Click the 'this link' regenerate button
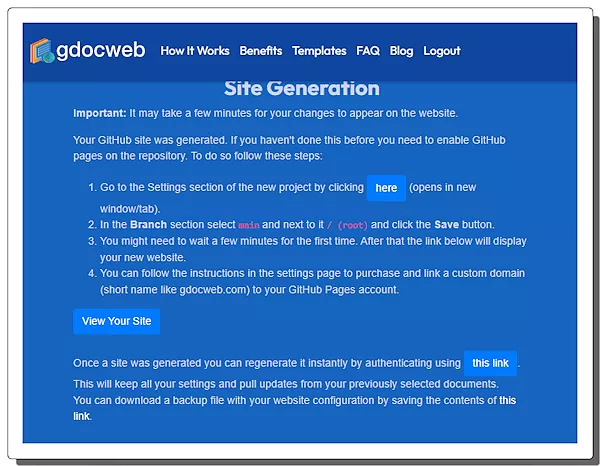600x466 pixels. click(490, 363)
